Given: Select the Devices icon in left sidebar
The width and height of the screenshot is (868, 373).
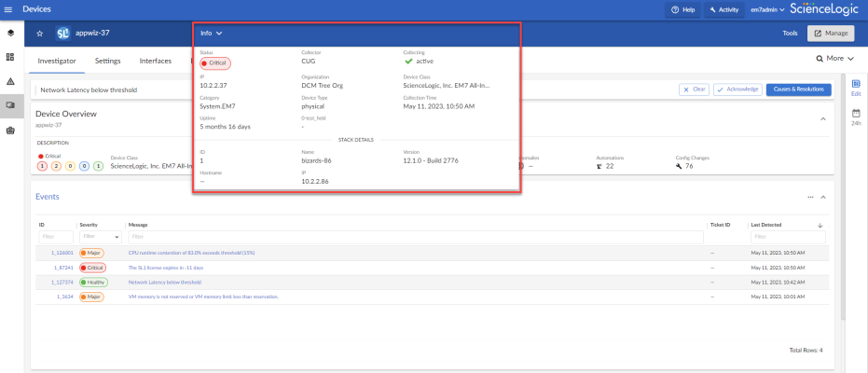Looking at the screenshot, I should click(x=9, y=105).
